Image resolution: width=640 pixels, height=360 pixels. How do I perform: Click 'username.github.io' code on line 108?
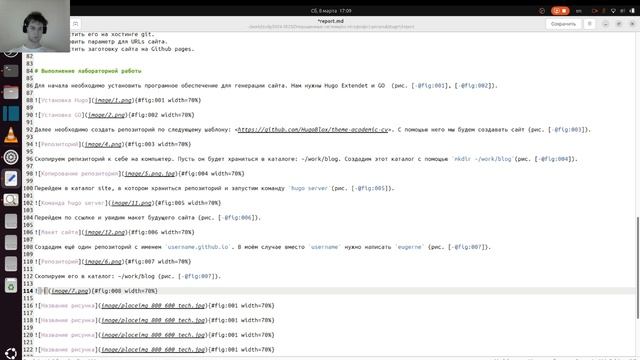[198, 247]
